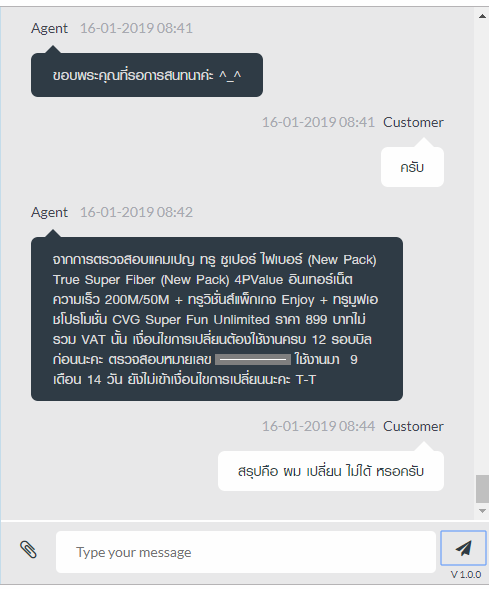This screenshot has width=493, height=589.
Task: Send the message with paper plane button
Action: coord(463,548)
